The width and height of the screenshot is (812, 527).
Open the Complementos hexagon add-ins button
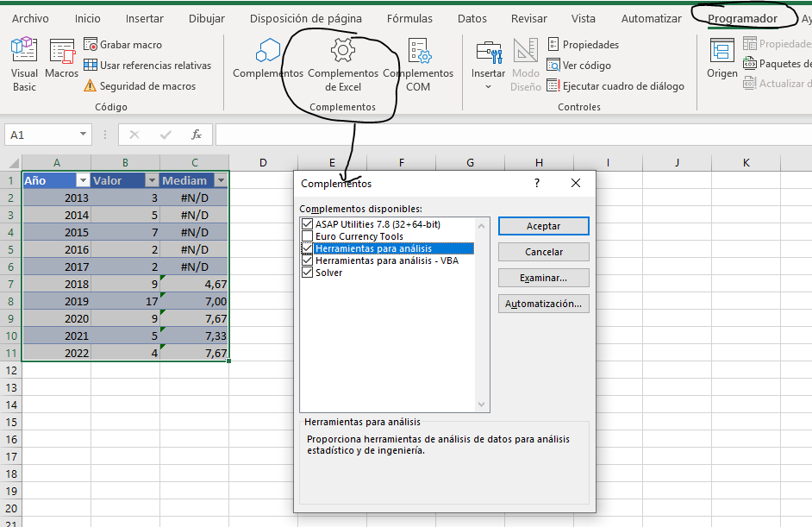coord(268,58)
